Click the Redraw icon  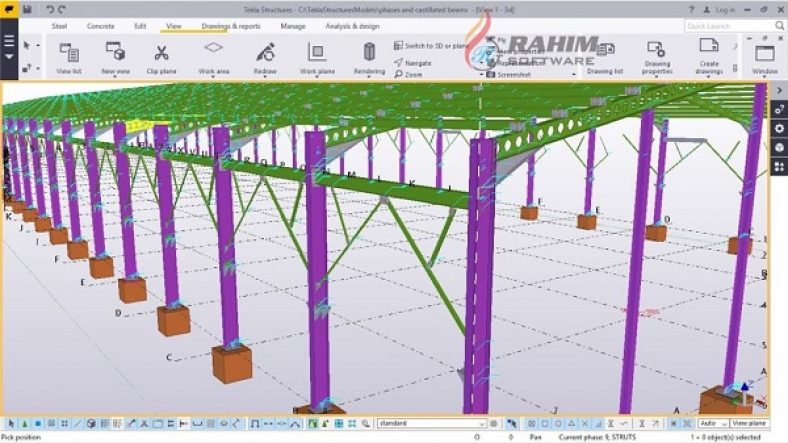pos(265,56)
